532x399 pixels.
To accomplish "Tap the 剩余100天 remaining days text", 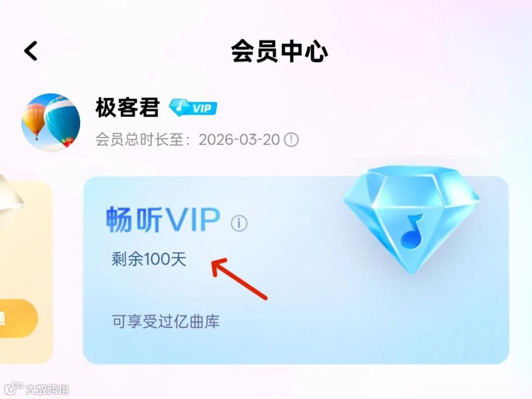I will [149, 260].
